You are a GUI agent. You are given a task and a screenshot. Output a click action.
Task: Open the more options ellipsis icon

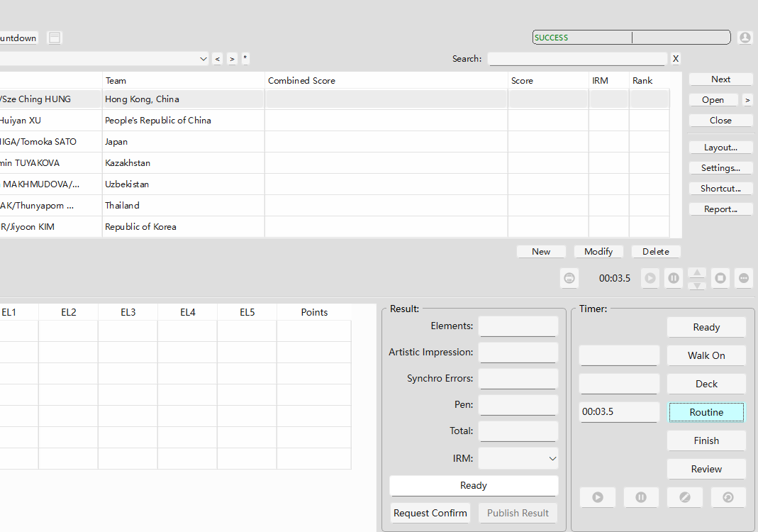[744, 278]
